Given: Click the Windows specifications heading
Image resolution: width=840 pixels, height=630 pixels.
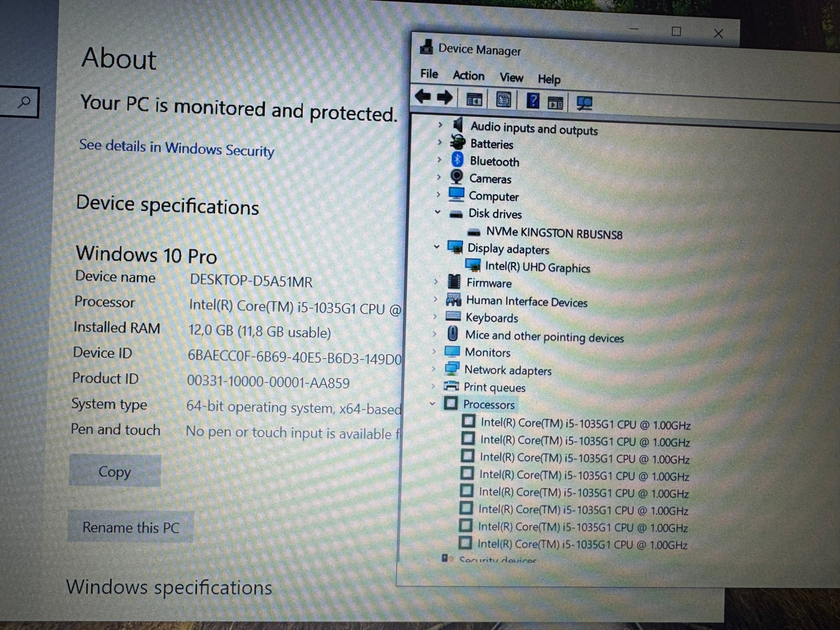Looking at the screenshot, I should 169,587.
